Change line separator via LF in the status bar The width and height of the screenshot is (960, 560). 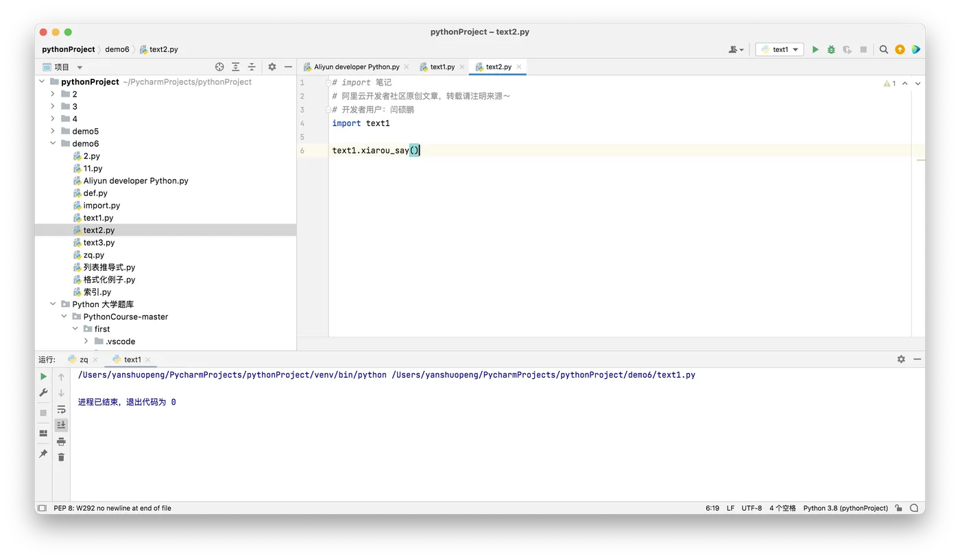point(730,508)
